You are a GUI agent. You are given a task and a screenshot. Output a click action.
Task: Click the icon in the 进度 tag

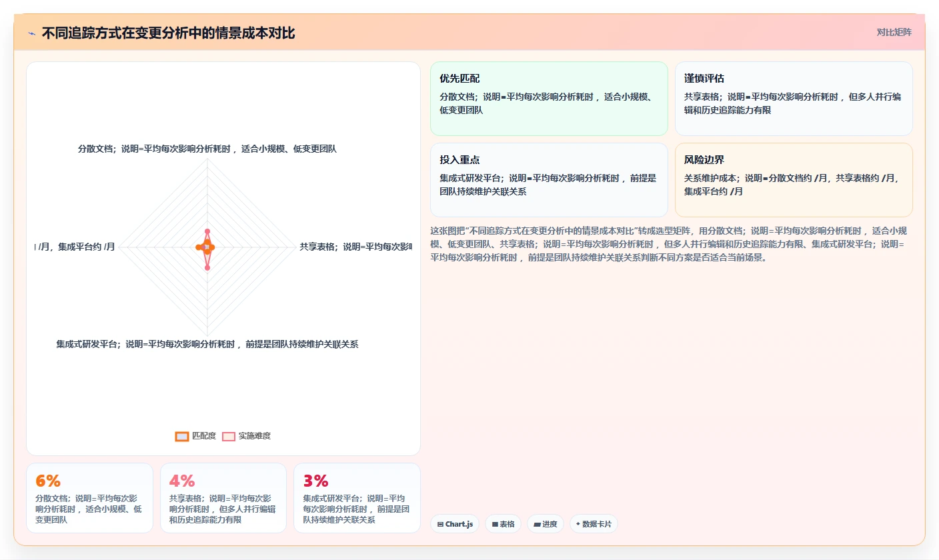pos(537,525)
